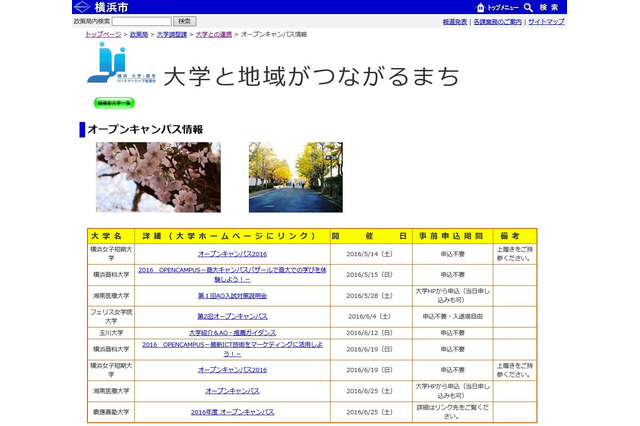
Task: Open 湘南医療大学 オープンキャンパス link dated 2016/6/25
Action: tap(232, 391)
